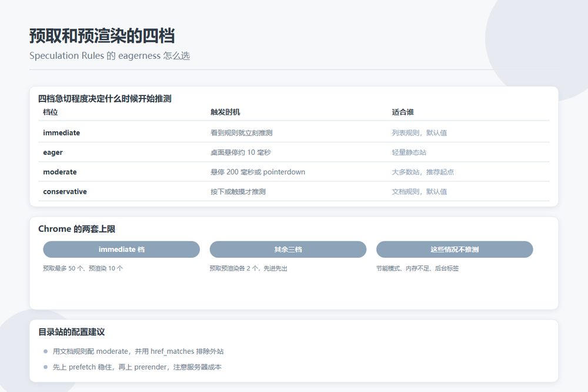Select the "eager" table cell

53,152
